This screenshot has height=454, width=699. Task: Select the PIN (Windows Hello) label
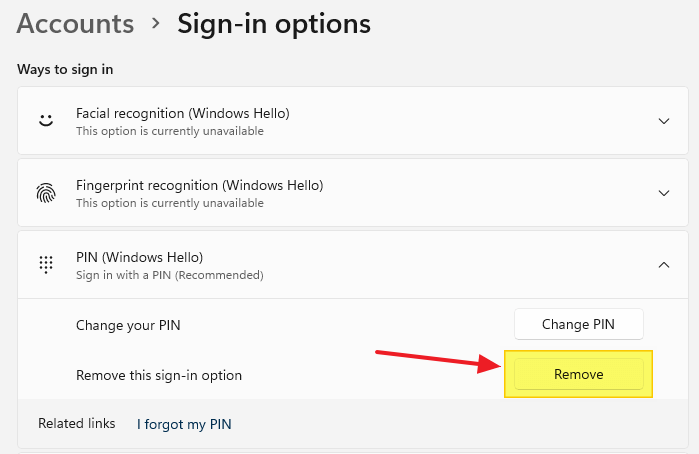pos(139,257)
